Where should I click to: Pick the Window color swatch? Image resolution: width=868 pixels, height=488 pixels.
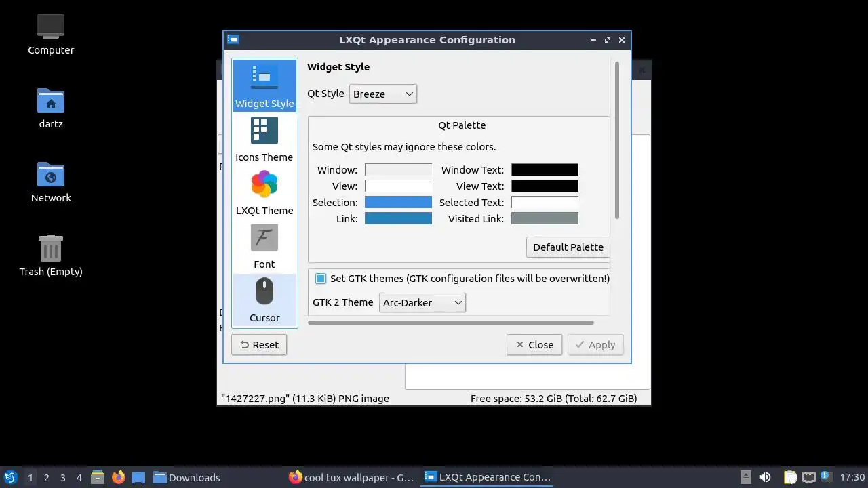pyautogui.click(x=398, y=170)
